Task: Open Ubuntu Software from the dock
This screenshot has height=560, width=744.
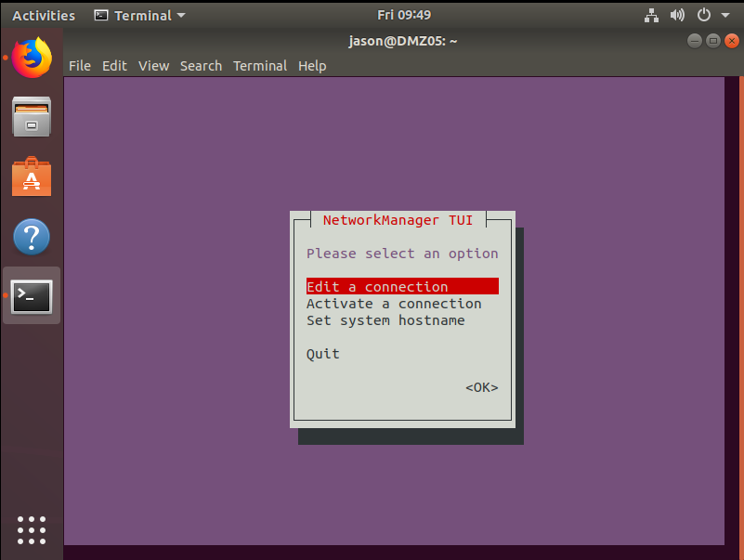Action: 32,176
